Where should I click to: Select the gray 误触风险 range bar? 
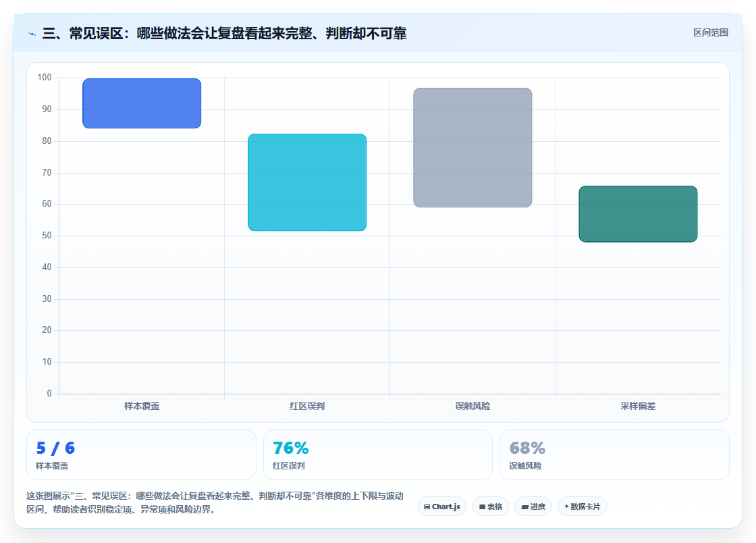tap(473, 147)
